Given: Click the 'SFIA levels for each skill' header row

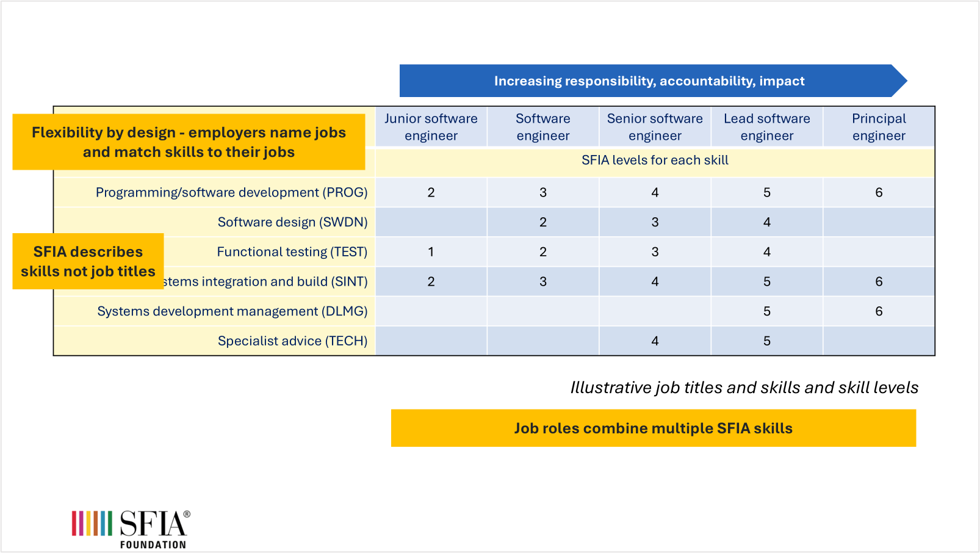Looking at the screenshot, I should click(655, 161).
